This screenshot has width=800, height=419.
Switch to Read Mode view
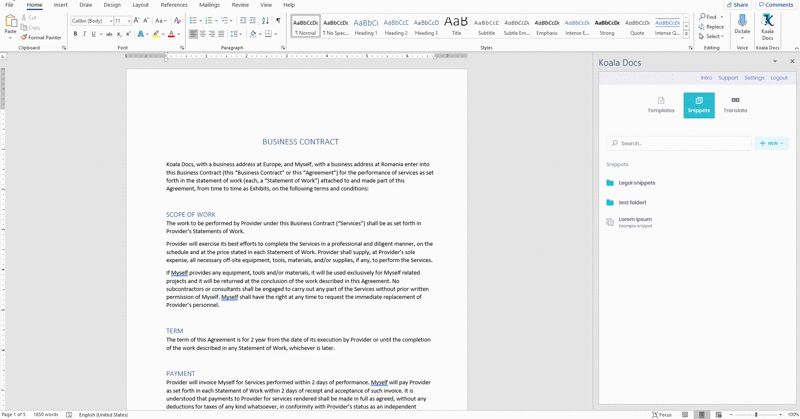685,415
